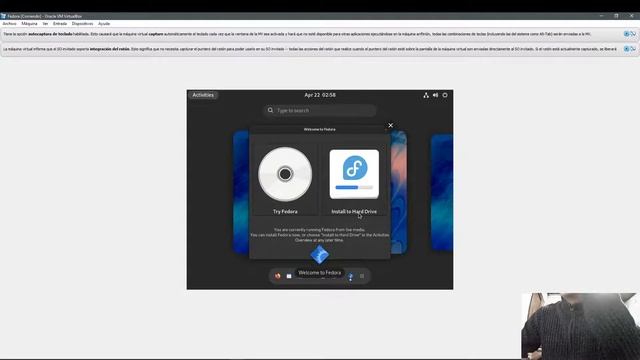Open the Entrada menu
Viewport: 640px width, 360px height.
(x=60, y=24)
